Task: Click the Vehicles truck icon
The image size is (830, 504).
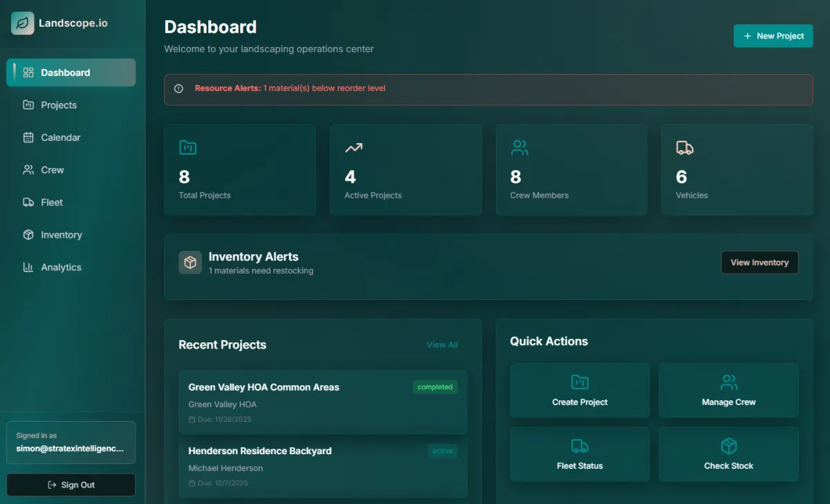Action: pyautogui.click(x=684, y=147)
